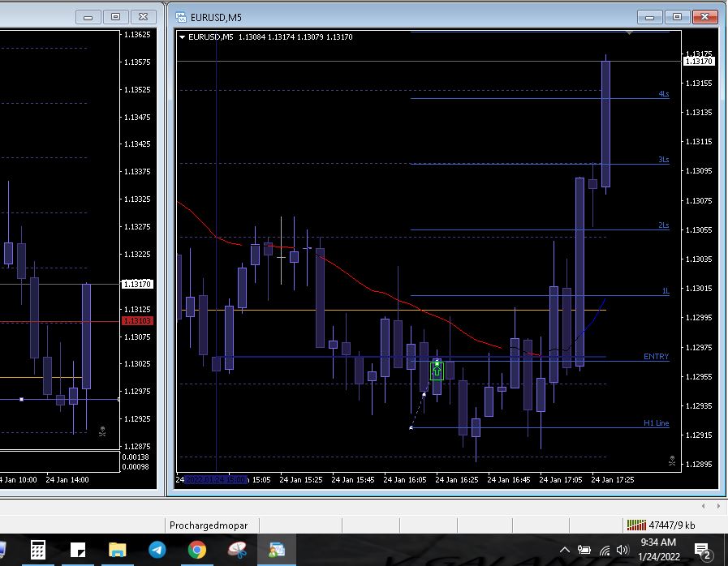Click the connection status bars icon

click(x=636, y=525)
